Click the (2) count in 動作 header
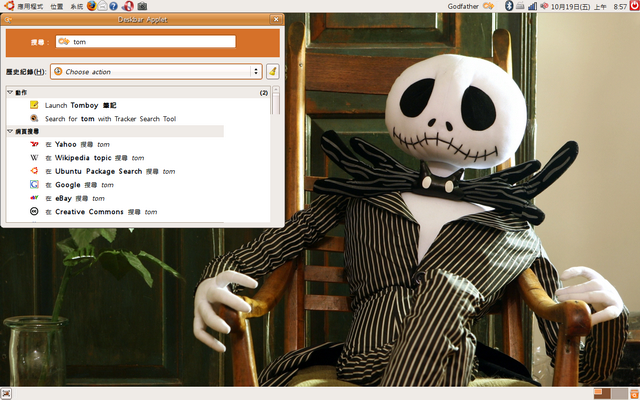The width and height of the screenshot is (640, 400). coord(264,93)
